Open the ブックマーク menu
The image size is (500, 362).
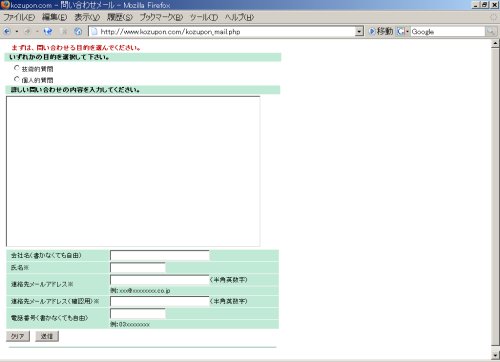(x=161, y=17)
